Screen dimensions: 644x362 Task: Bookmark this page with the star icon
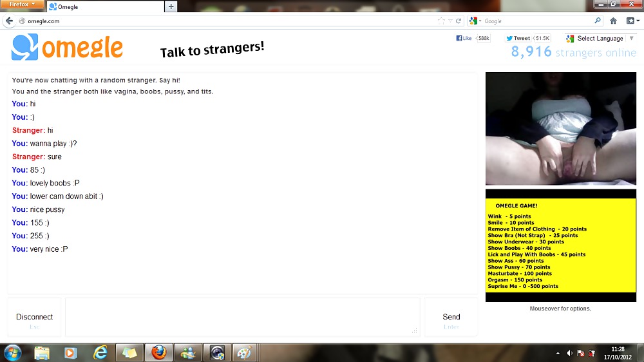click(x=441, y=21)
